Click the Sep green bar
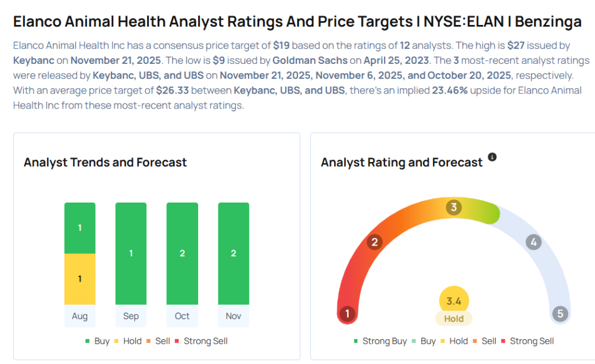The image size is (595, 364). coord(131,253)
